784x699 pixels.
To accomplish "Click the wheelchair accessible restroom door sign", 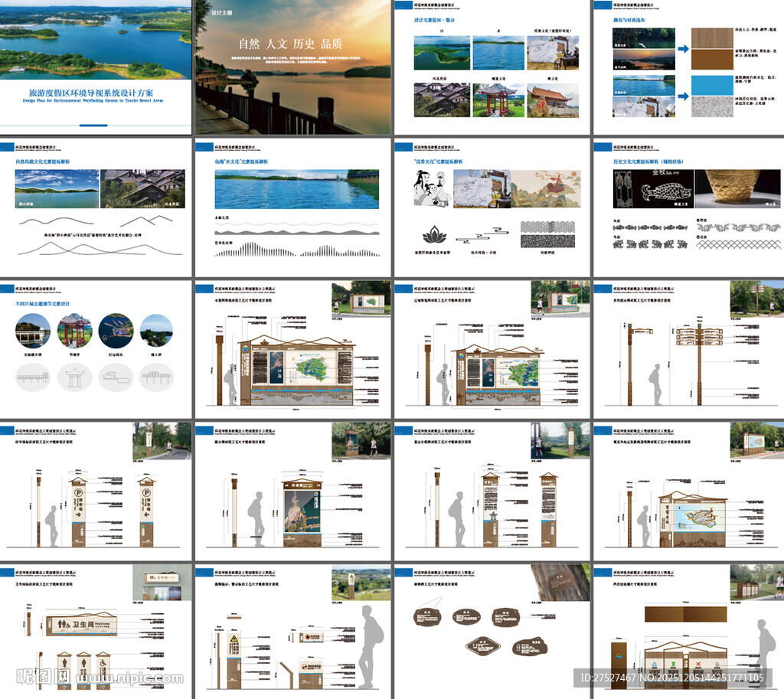I will (103, 669).
